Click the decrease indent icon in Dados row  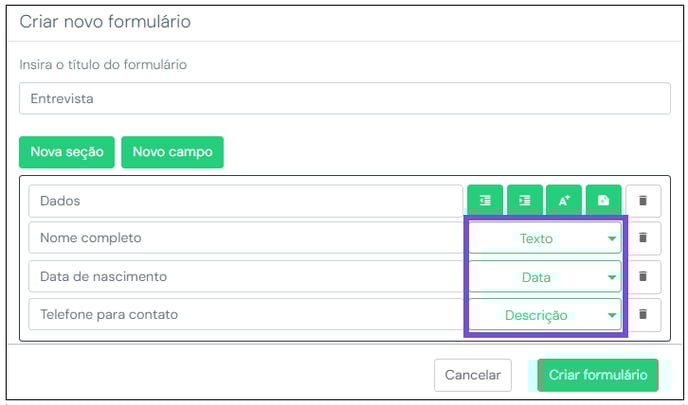pos(485,201)
